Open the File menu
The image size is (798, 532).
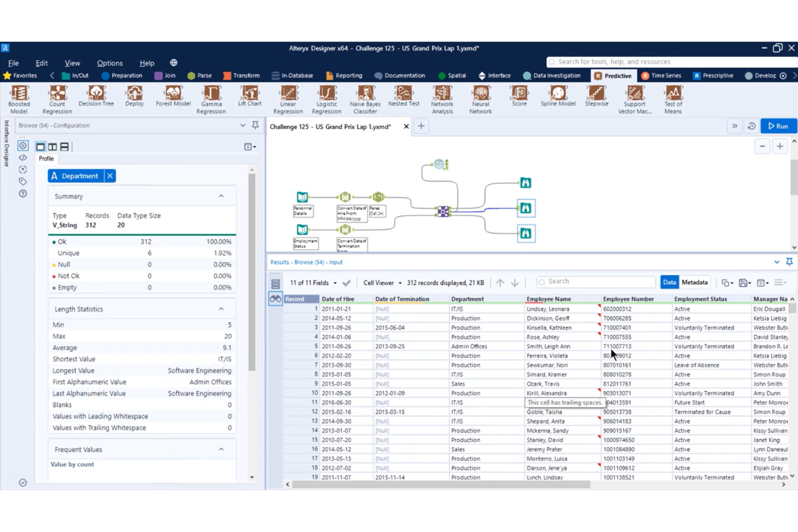click(13, 63)
